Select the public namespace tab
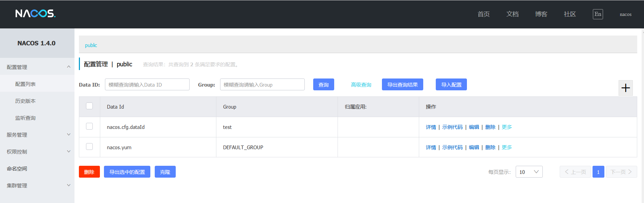The image size is (644, 203). [91, 45]
